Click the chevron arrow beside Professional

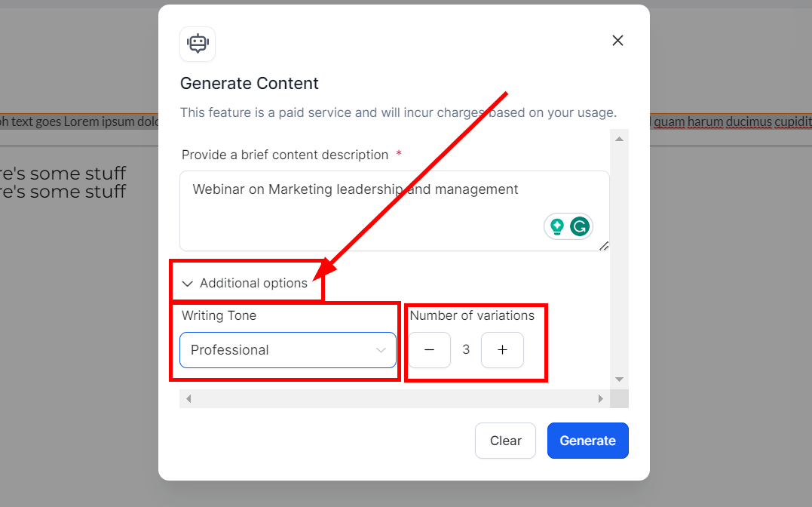tap(381, 350)
